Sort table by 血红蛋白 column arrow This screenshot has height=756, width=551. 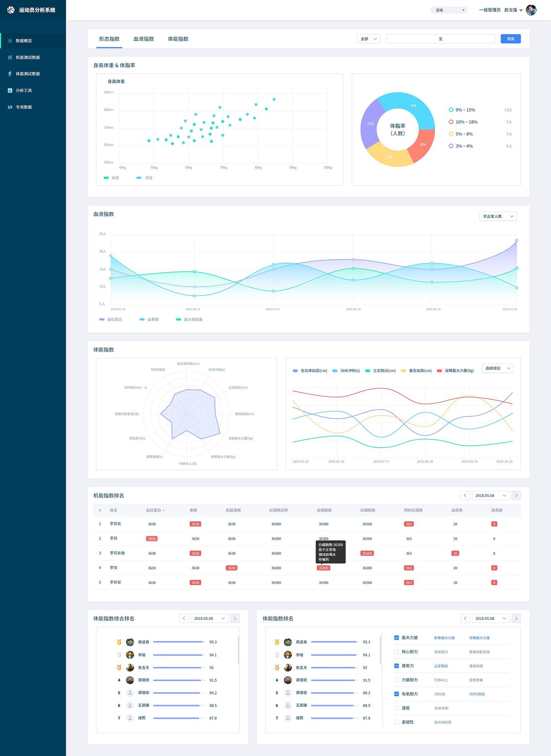[x=163, y=510]
